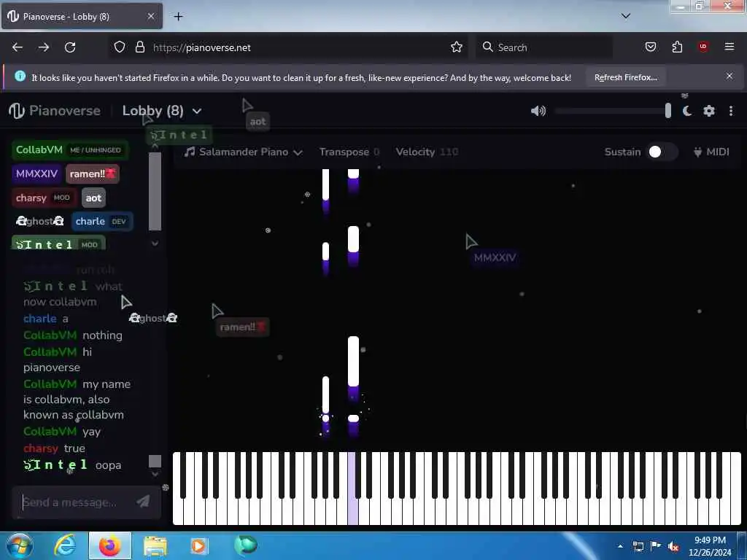Viewport: 747px width, 560px height.
Task: Bookmark page with the star icon
Action: tap(457, 47)
